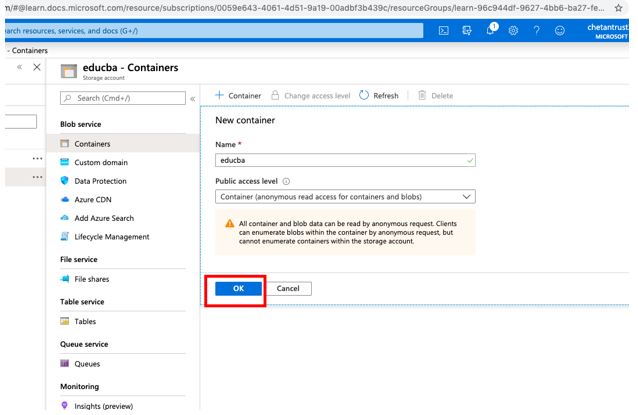Click Change access level toolbar button
Image resolution: width=638 pixels, height=415 pixels.
(x=310, y=96)
